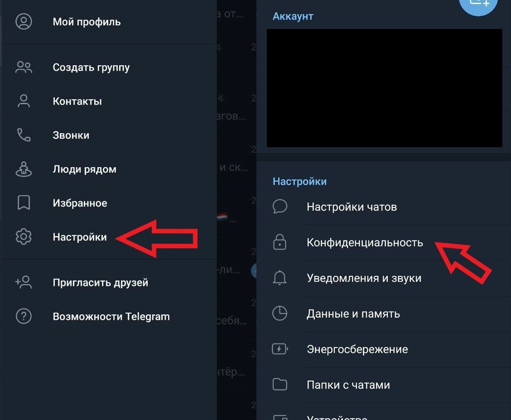
Task: Click the gear icon beside Настройки
Action: 24,237
